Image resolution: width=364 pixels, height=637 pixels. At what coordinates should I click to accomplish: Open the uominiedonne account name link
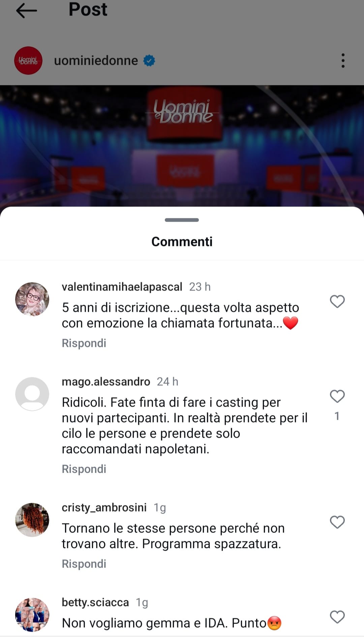tap(96, 61)
